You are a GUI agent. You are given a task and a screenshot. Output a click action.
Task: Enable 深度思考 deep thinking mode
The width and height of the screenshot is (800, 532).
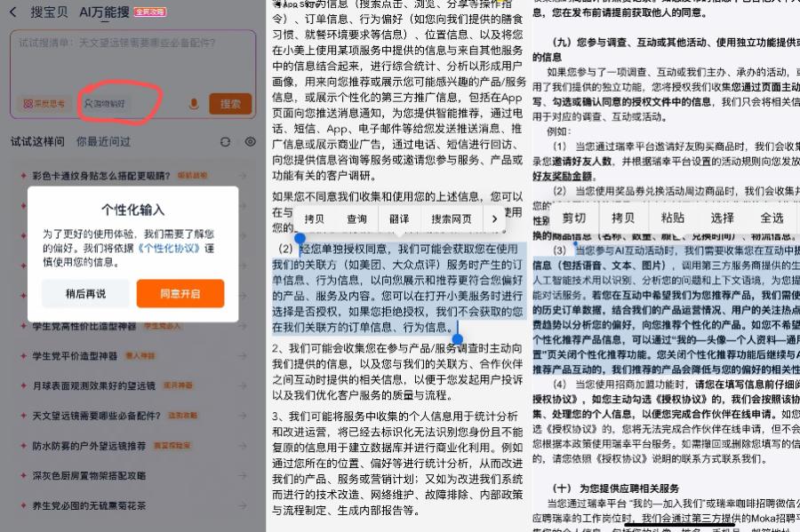[44, 104]
